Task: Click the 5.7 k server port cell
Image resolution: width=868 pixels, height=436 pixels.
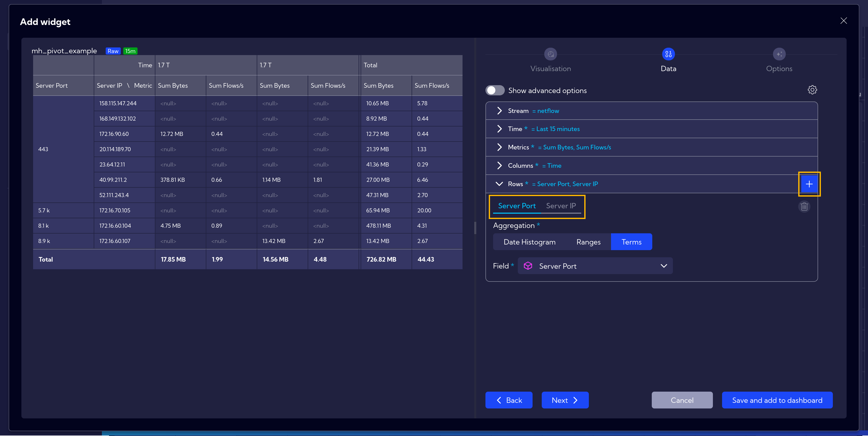Action: [63, 210]
